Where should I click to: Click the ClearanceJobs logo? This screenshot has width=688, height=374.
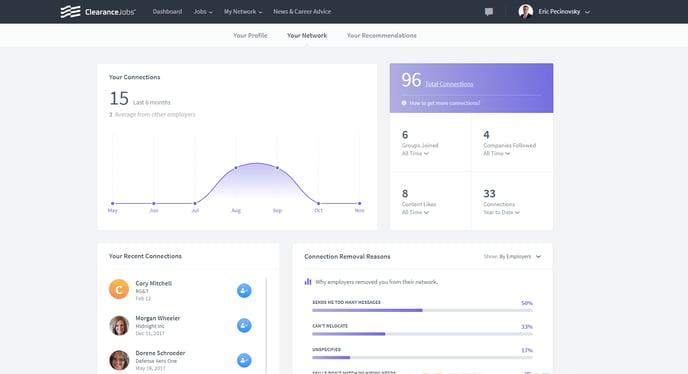[x=98, y=11]
